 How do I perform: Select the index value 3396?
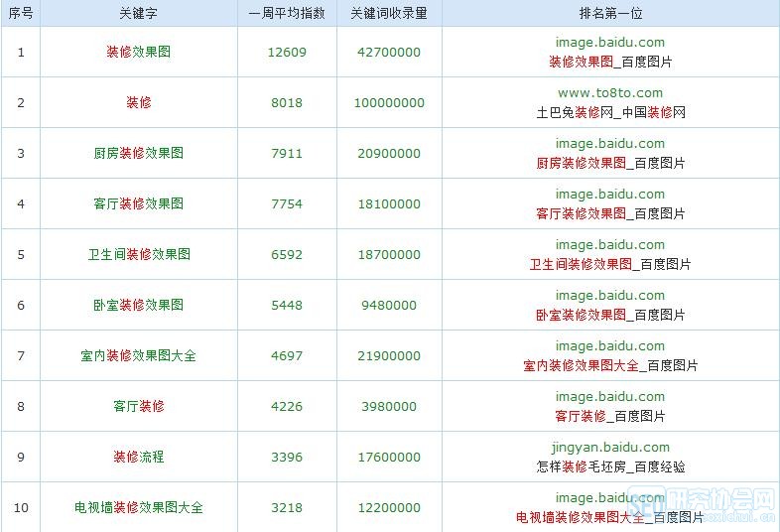coord(287,458)
